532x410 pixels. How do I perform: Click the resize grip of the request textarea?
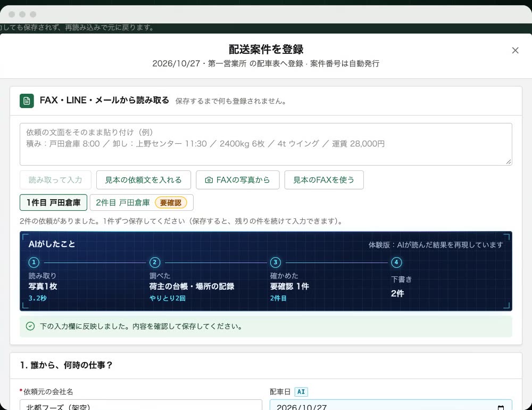[x=508, y=162]
